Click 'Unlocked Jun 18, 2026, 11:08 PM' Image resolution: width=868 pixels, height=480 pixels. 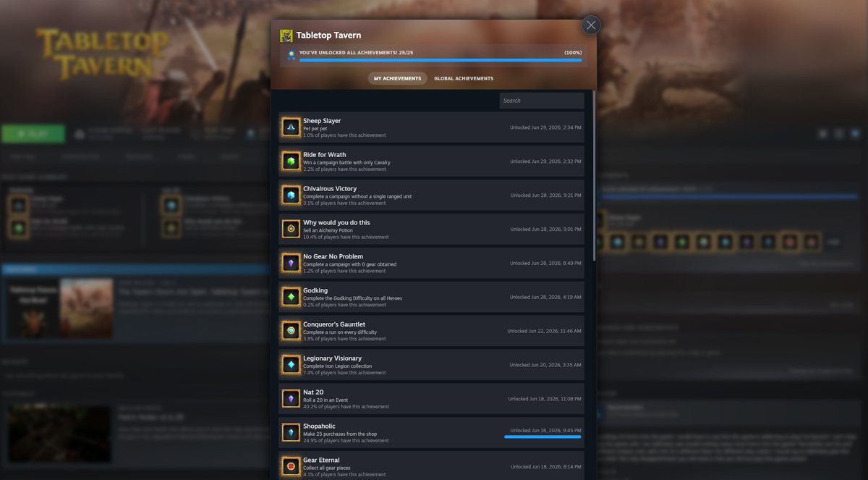pyautogui.click(x=545, y=399)
